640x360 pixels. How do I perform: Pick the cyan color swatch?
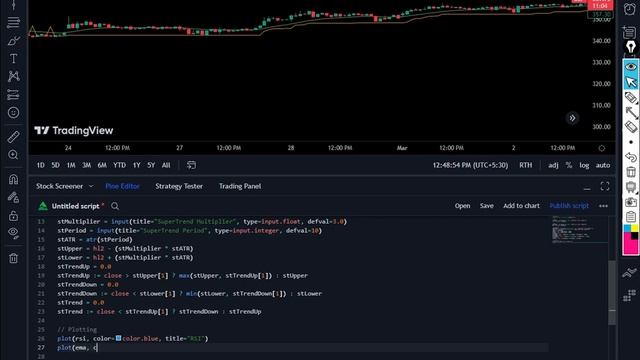627,228
